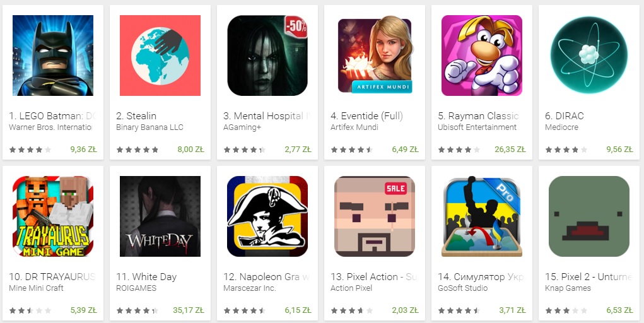The height and width of the screenshot is (323, 644).
Task: Open the Napoleon game icon
Action: [x=267, y=216]
